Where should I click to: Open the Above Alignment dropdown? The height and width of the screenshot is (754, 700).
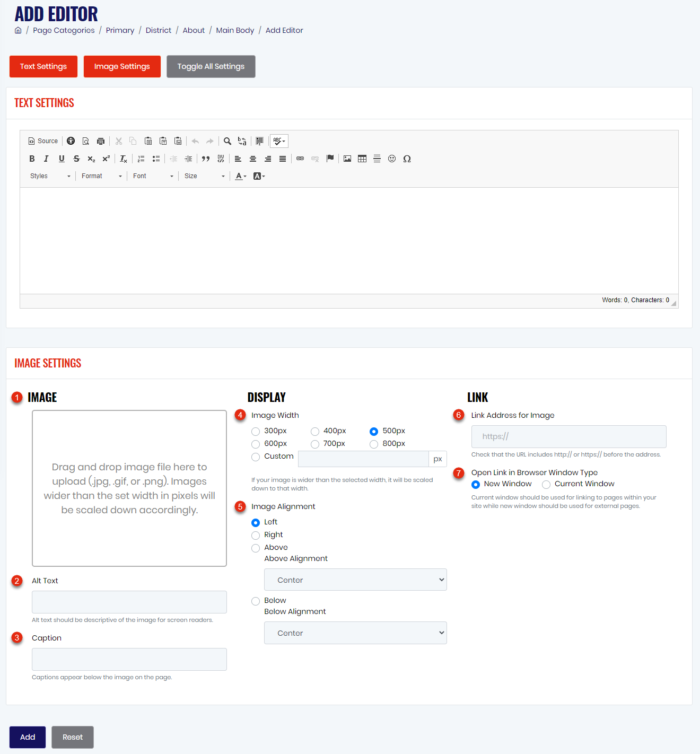point(355,580)
